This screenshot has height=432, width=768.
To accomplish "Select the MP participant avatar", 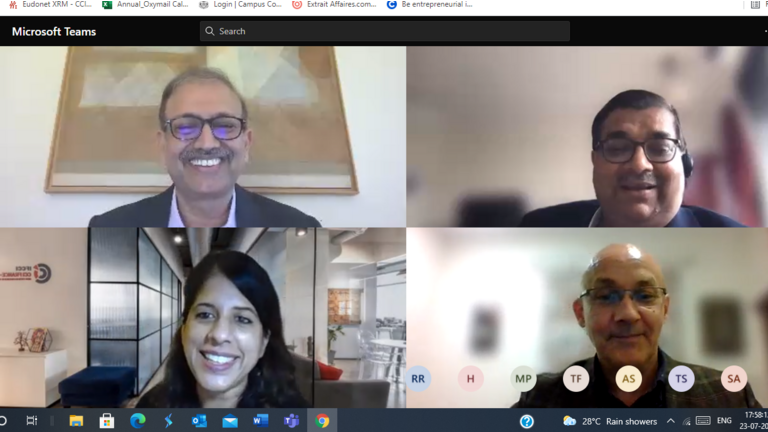I will (523, 378).
